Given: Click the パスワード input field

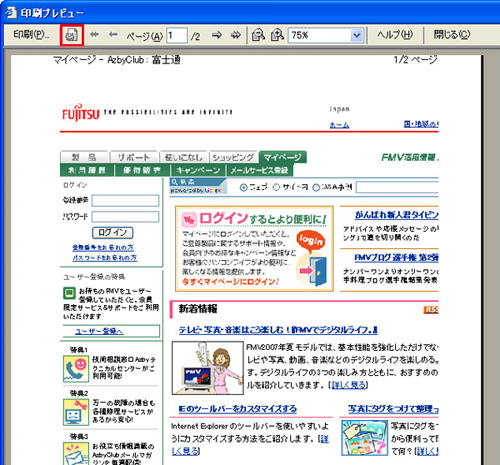Looking at the screenshot, I should 125,217.
